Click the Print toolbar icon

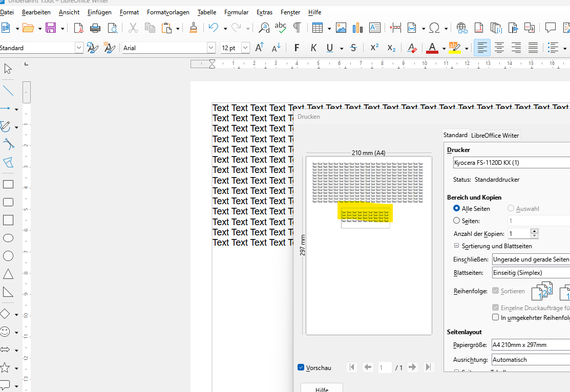click(x=95, y=28)
